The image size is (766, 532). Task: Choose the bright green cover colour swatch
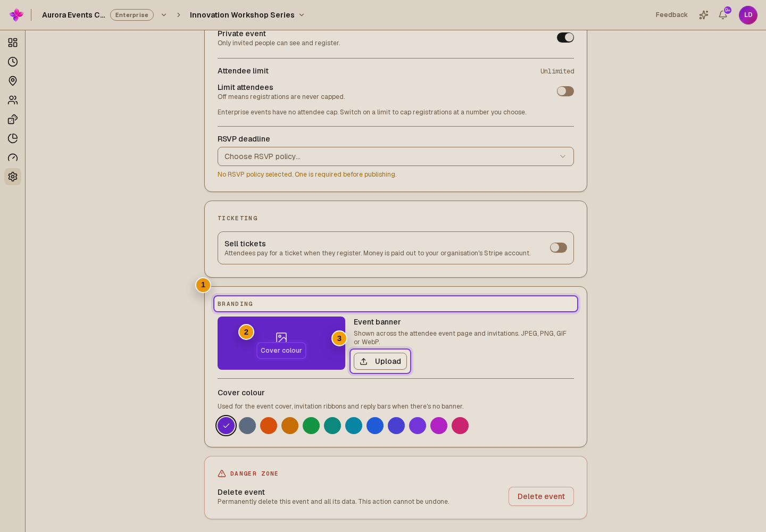311,426
